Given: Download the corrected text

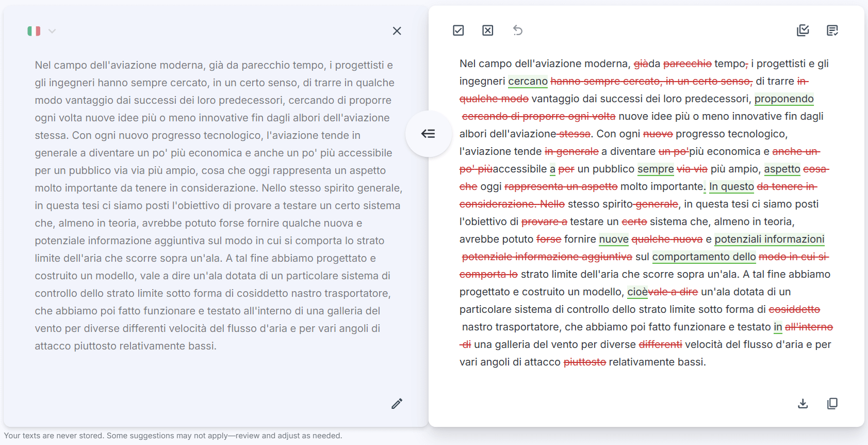Looking at the screenshot, I should (803, 404).
